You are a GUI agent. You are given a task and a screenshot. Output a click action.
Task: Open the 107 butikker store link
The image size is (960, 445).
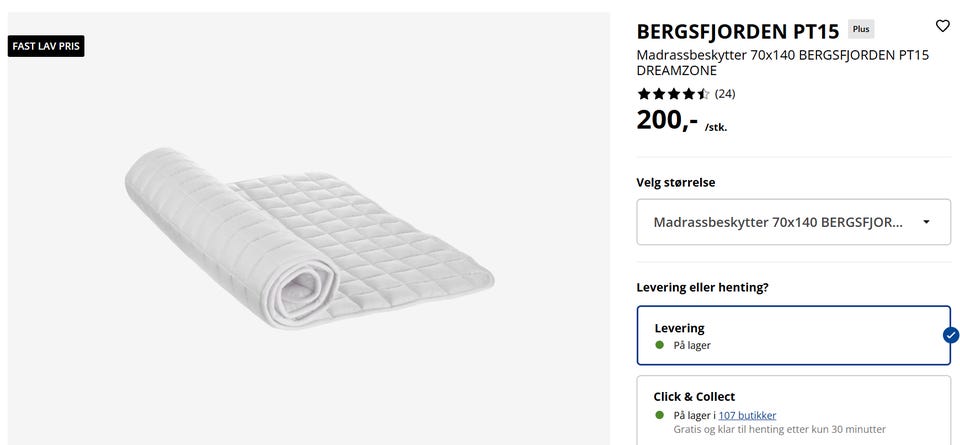pos(747,415)
